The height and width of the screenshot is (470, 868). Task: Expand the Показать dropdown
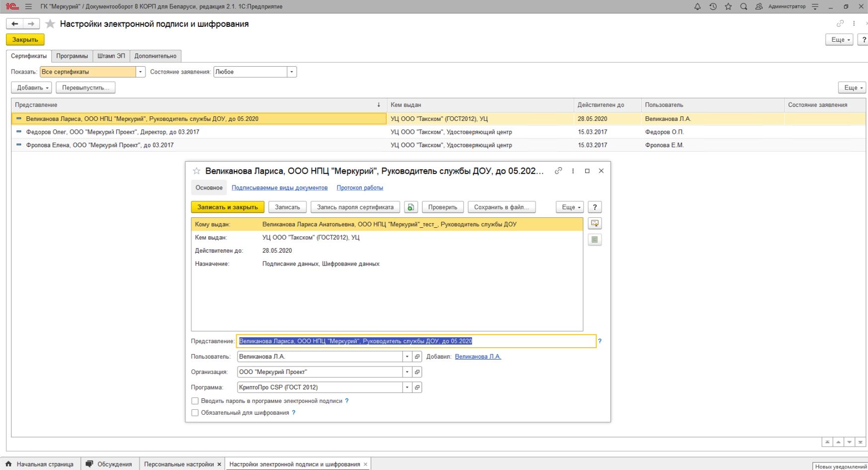(141, 72)
